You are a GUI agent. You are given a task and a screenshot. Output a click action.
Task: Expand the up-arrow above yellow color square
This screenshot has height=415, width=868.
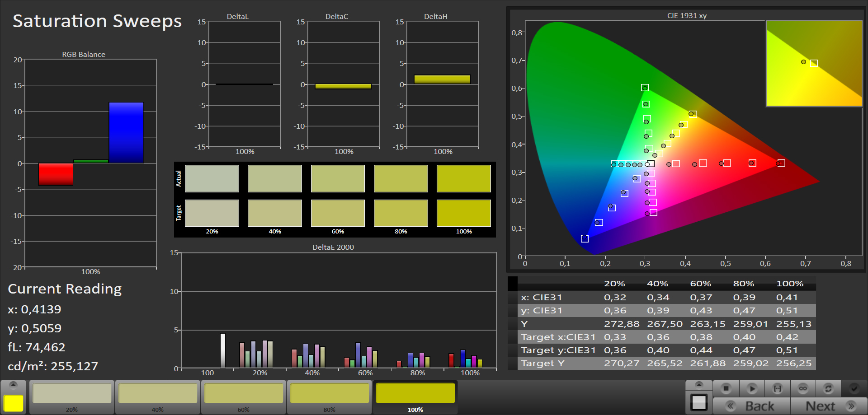pyautogui.click(x=14, y=385)
